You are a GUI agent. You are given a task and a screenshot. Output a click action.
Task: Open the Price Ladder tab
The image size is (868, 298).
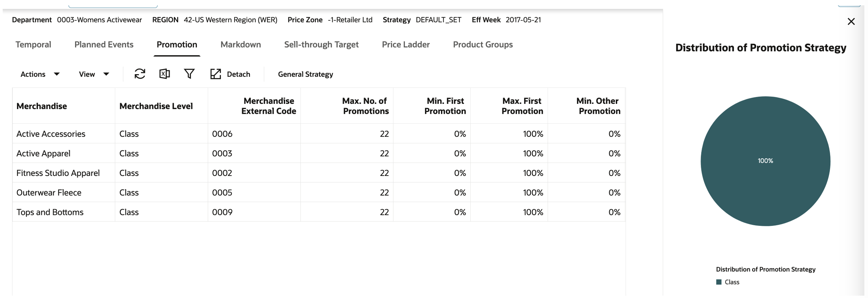pyautogui.click(x=406, y=45)
